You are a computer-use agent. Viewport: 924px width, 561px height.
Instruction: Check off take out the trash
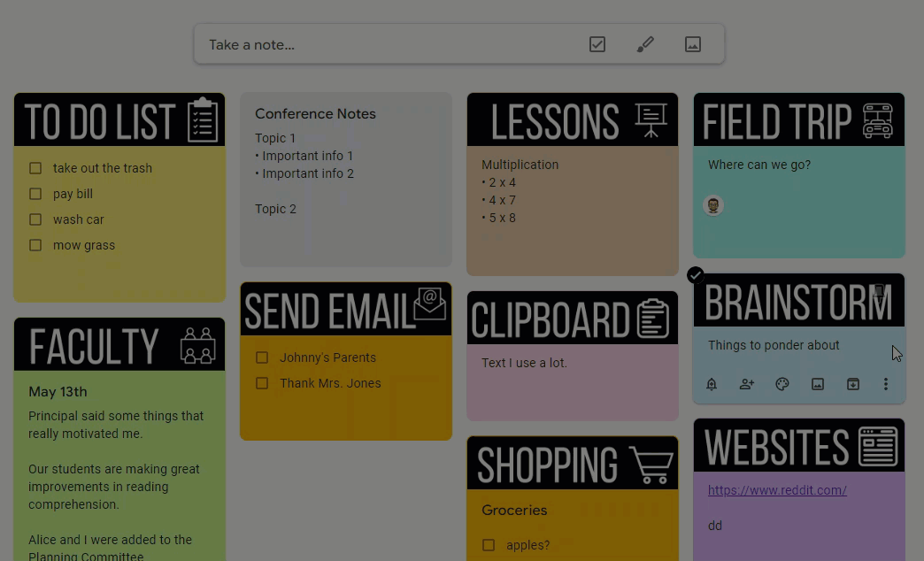click(x=35, y=168)
